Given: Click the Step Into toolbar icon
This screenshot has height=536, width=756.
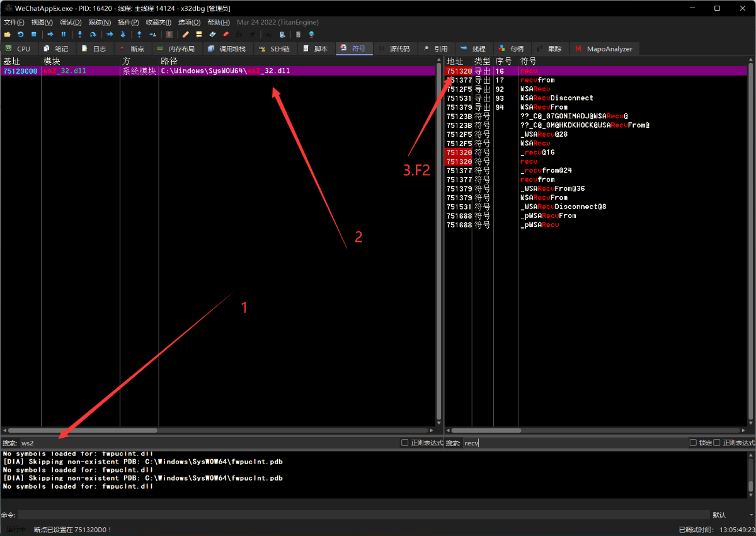Looking at the screenshot, I should point(80,34).
